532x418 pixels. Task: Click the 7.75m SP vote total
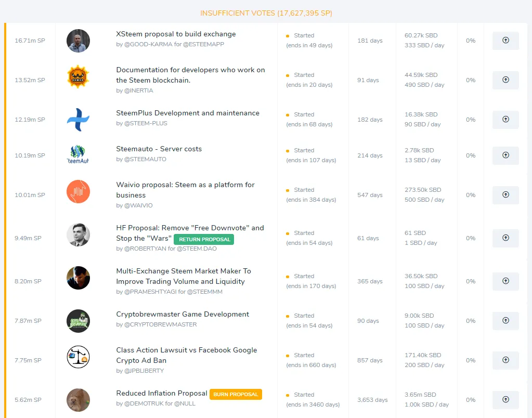(x=28, y=360)
